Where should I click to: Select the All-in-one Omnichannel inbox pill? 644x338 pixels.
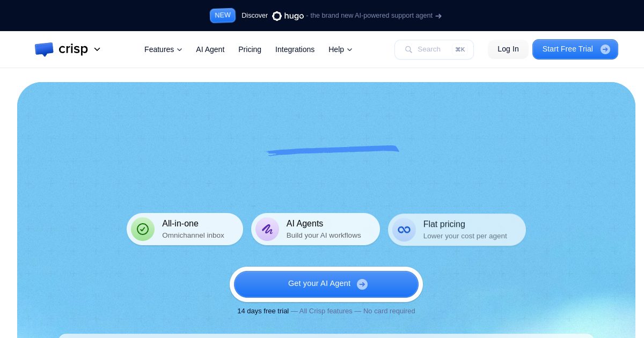185,229
